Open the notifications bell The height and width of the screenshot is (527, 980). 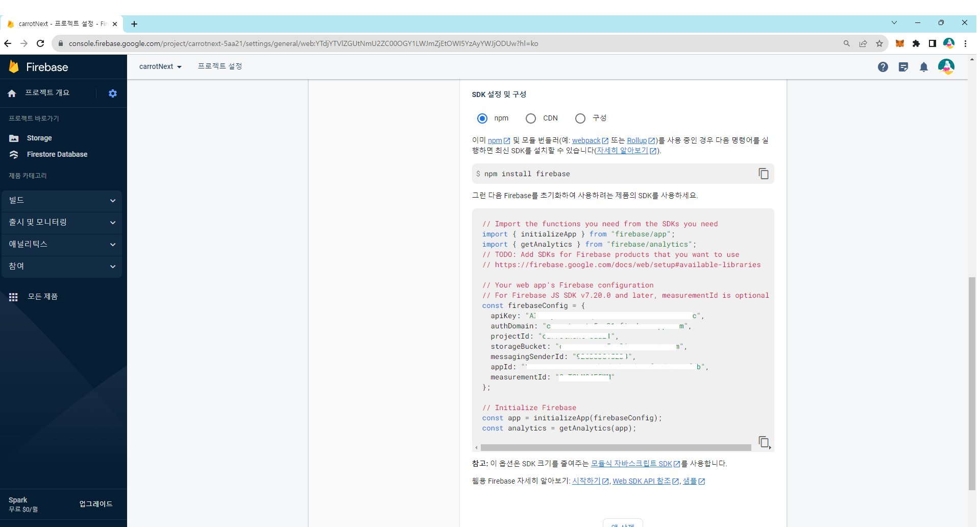coord(923,67)
